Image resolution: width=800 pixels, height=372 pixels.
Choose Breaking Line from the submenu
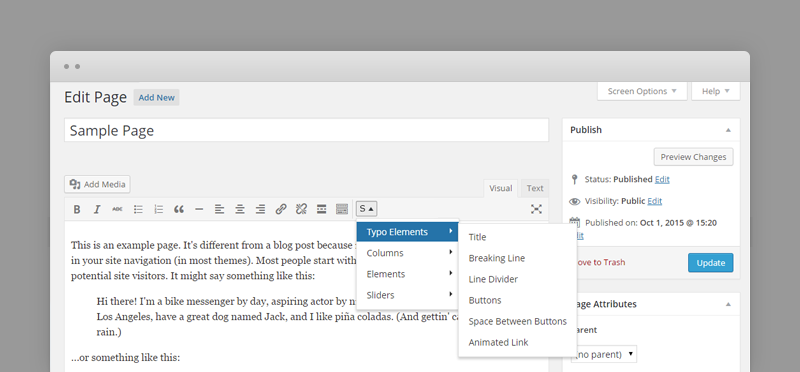coord(517,258)
